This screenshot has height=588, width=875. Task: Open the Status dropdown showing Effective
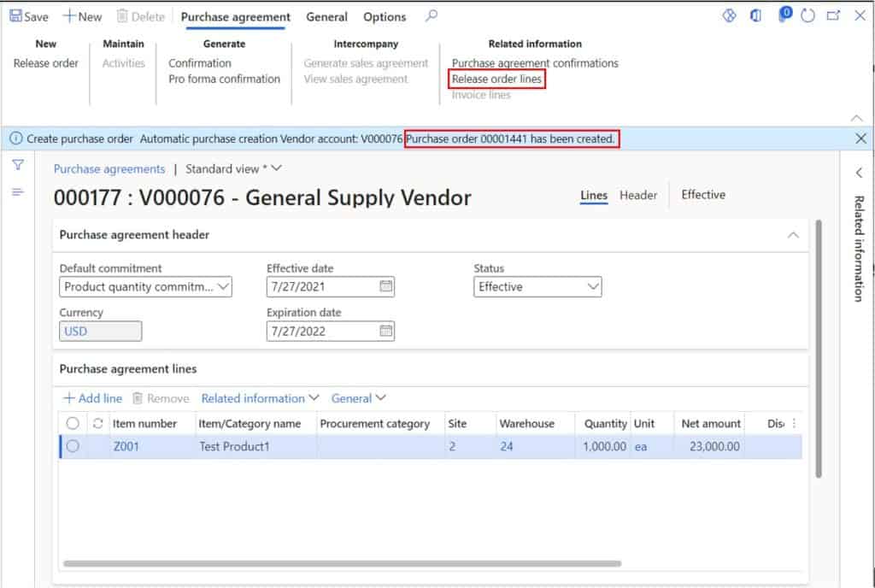pyautogui.click(x=591, y=286)
